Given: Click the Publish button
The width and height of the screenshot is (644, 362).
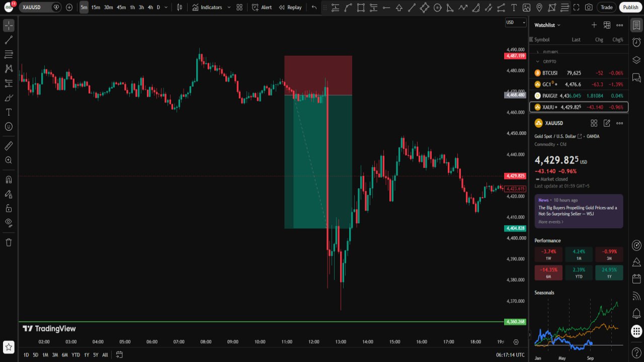Looking at the screenshot, I should pos(630,8).
